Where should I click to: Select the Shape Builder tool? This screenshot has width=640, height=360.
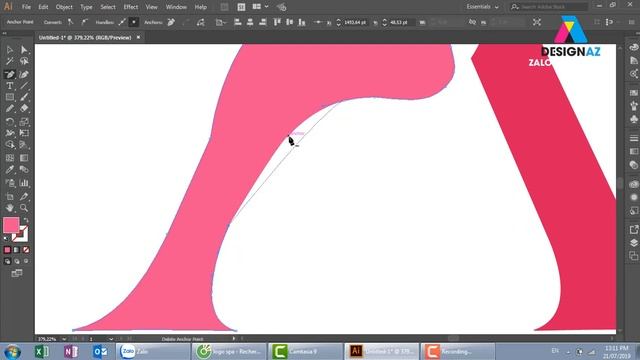coord(10,145)
